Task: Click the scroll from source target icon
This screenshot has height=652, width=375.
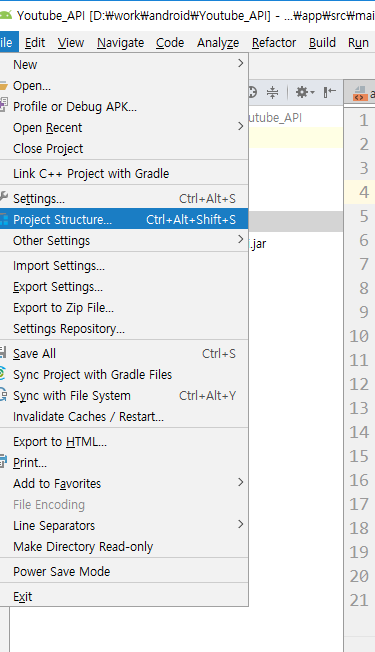Action: point(252,92)
